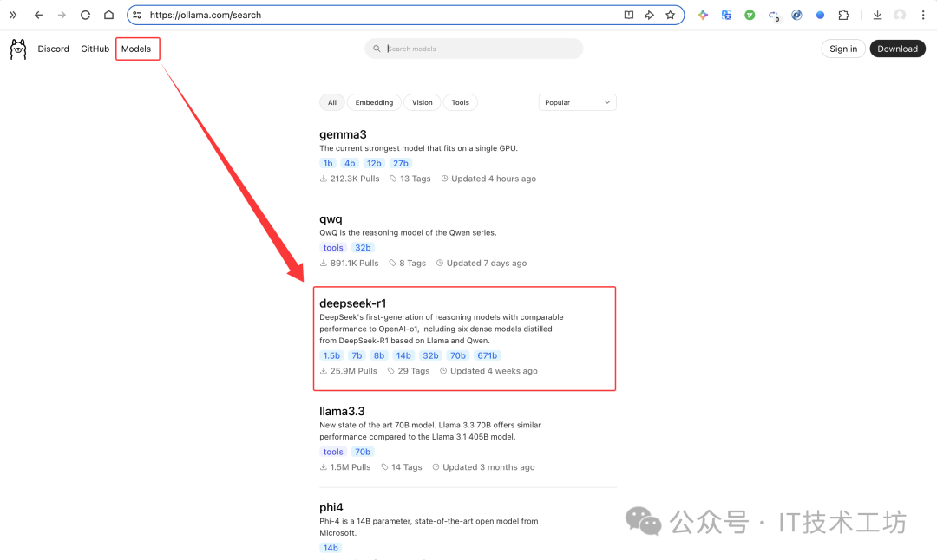This screenshot has height=560, width=937.
Task: Open the Discord link
Action: (53, 49)
